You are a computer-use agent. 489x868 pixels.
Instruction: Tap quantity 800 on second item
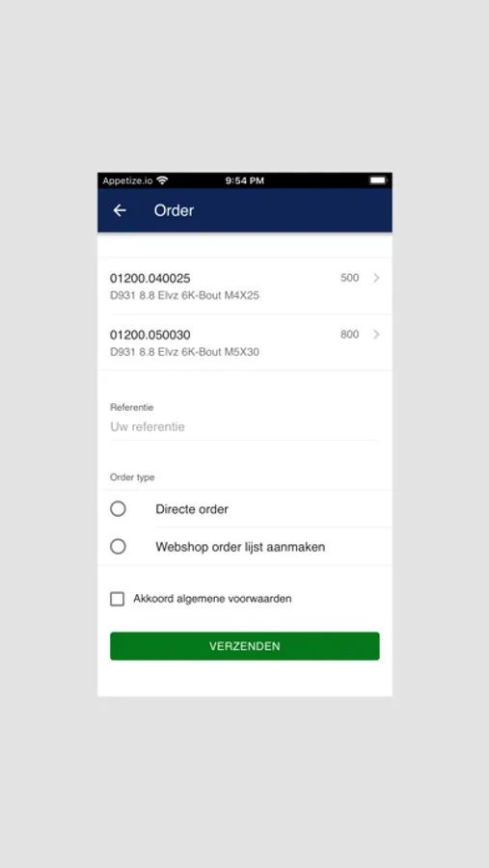[349, 335]
